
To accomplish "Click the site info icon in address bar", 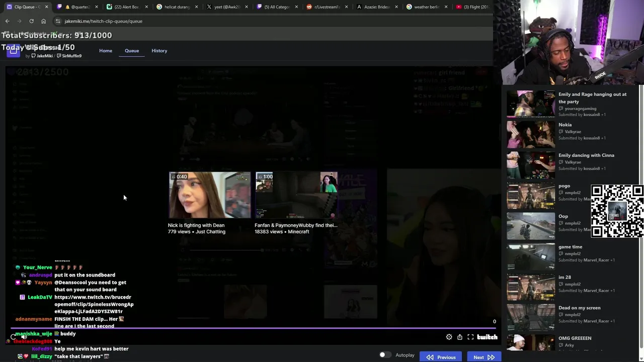I will point(58,21).
